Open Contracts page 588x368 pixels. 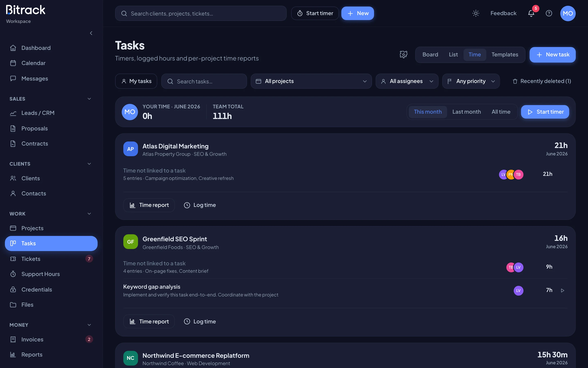pyautogui.click(x=51, y=144)
